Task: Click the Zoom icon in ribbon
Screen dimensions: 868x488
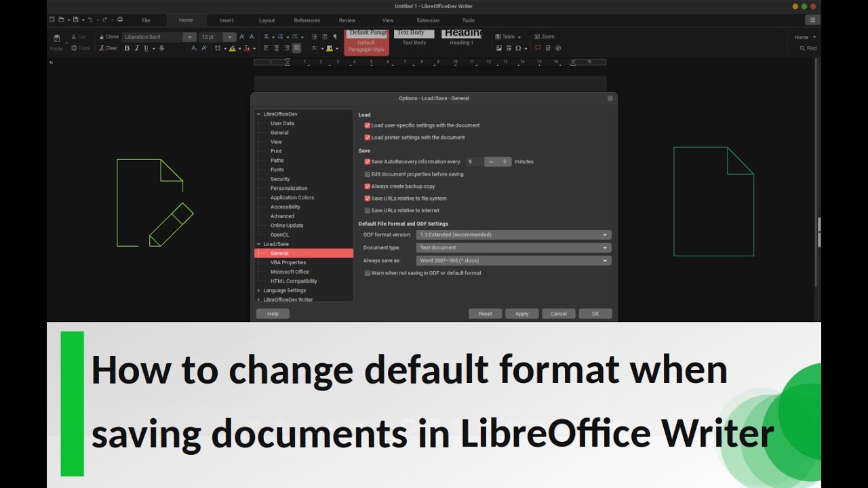Action: [537, 37]
